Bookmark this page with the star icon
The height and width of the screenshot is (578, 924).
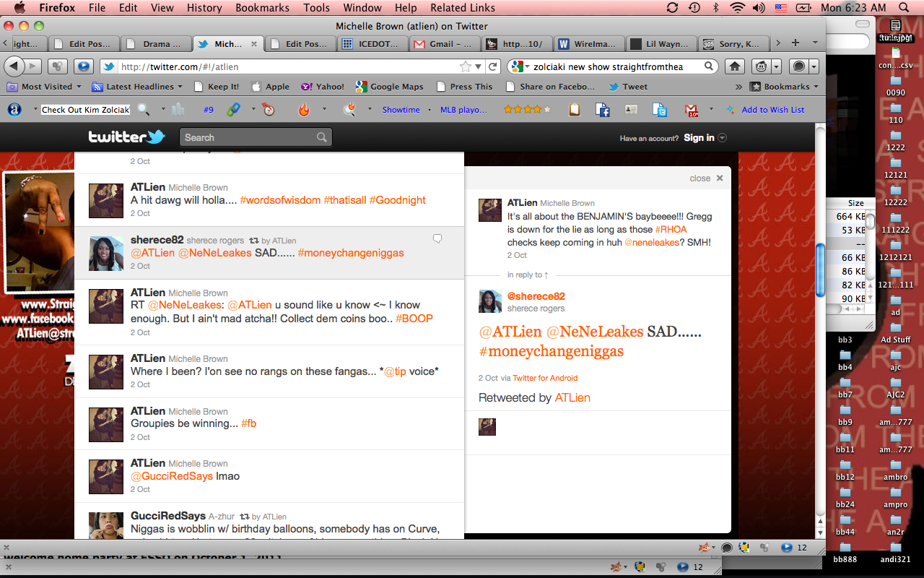pyautogui.click(x=466, y=66)
